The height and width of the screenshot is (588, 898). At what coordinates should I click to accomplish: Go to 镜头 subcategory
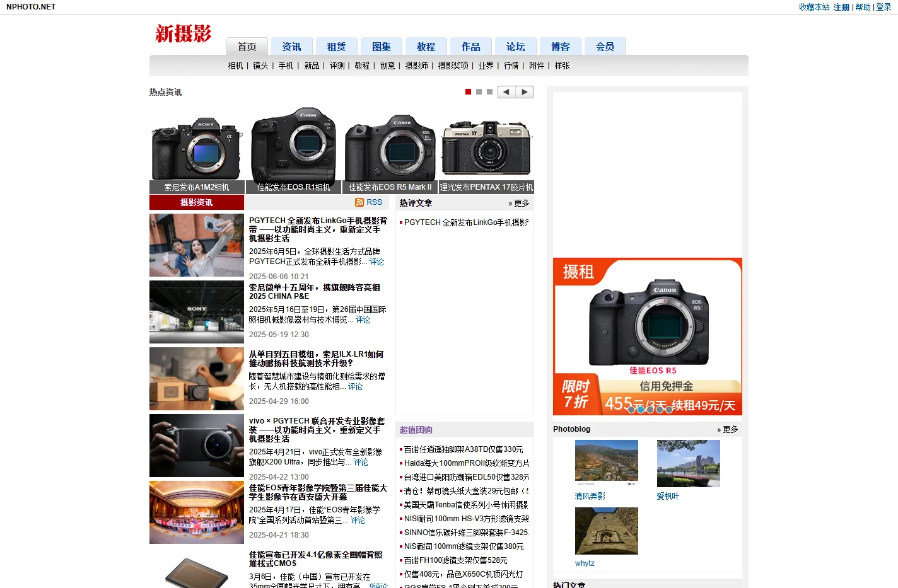point(260,66)
